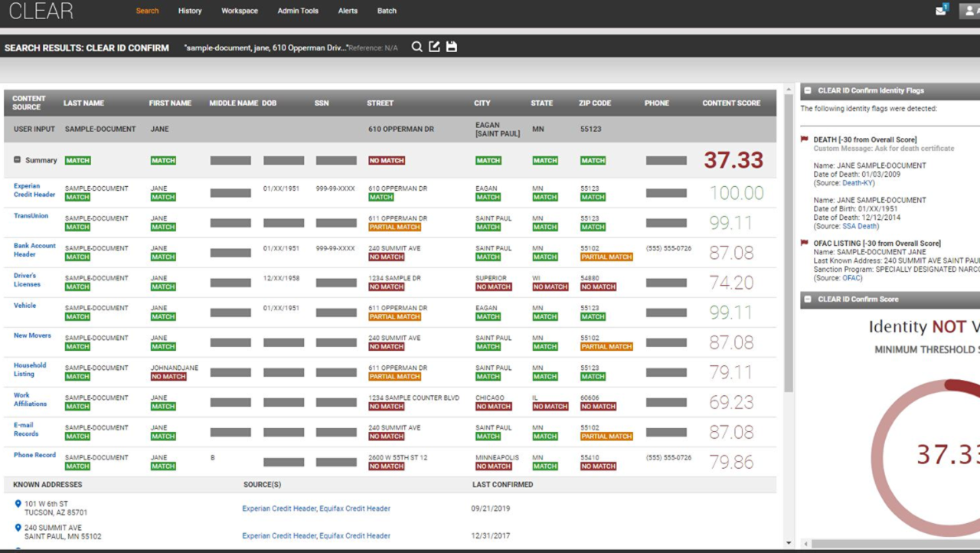This screenshot has width=980, height=553.
Task: Click the red flag beside DEATH
Action: click(x=805, y=139)
